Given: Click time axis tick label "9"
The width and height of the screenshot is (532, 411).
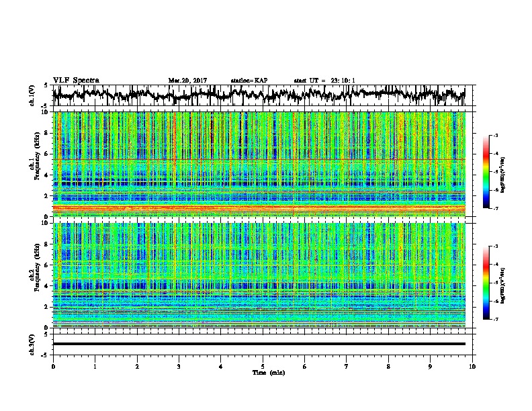Looking at the screenshot, I should click(x=430, y=367).
